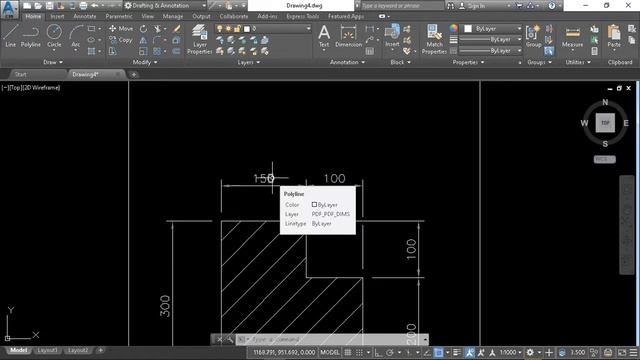Click the Copy tool
Screen dimensions: 640x360
(x=121, y=40)
